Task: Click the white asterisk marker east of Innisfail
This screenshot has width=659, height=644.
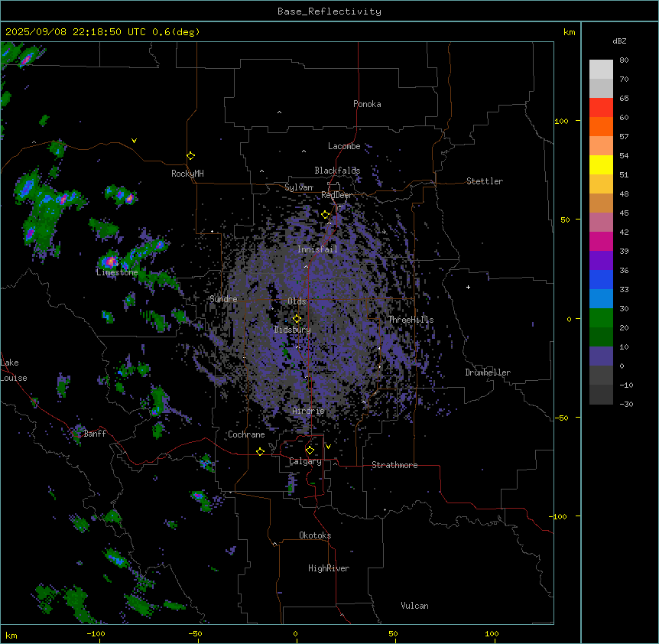Action: pyautogui.click(x=384, y=232)
